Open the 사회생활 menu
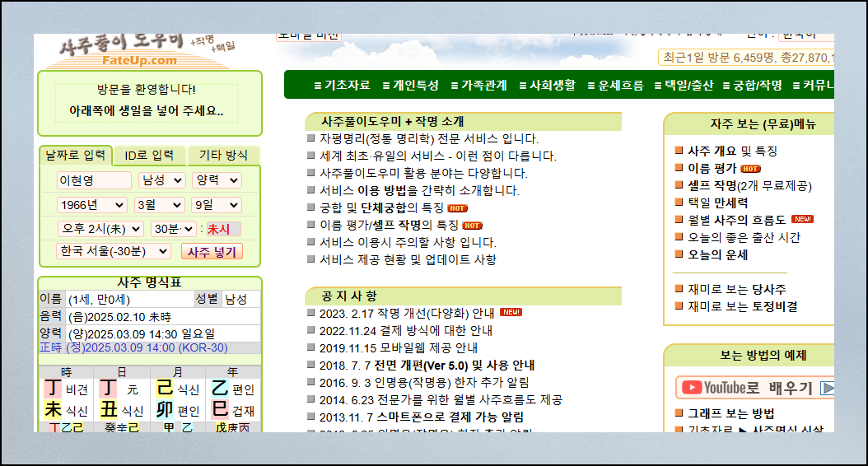Image resolution: width=868 pixels, height=466 pixels. click(548, 86)
